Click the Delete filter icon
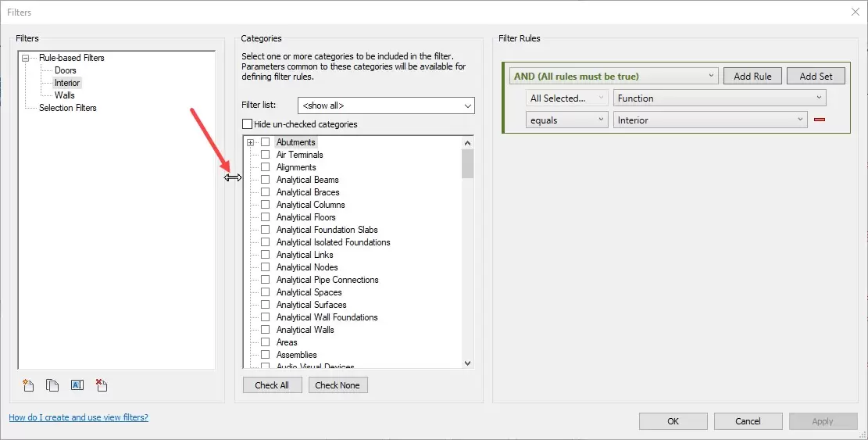 click(101, 385)
